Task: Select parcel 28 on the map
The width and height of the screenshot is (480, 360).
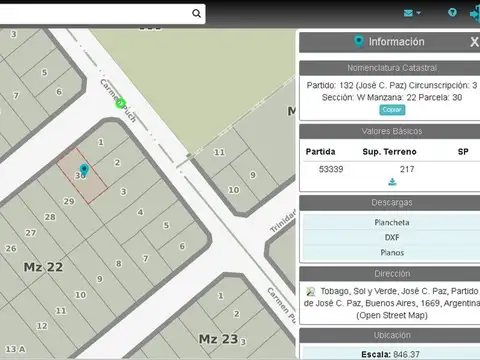Action: [x=50, y=217]
